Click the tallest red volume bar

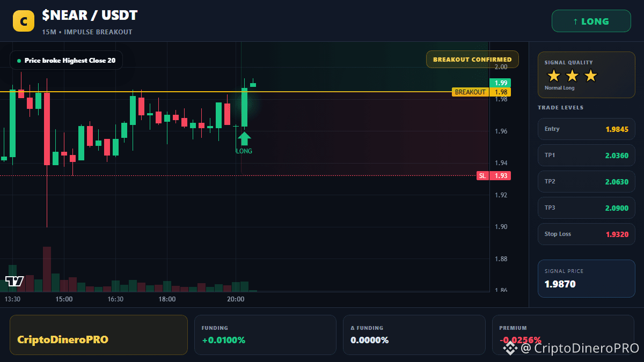tap(47, 269)
